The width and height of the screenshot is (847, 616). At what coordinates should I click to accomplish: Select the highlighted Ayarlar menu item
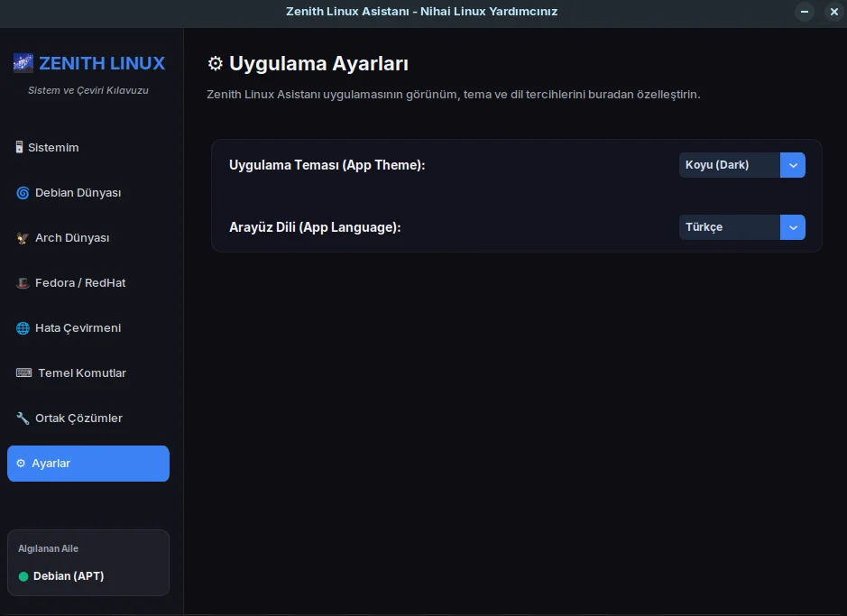[x=88, y=464]
